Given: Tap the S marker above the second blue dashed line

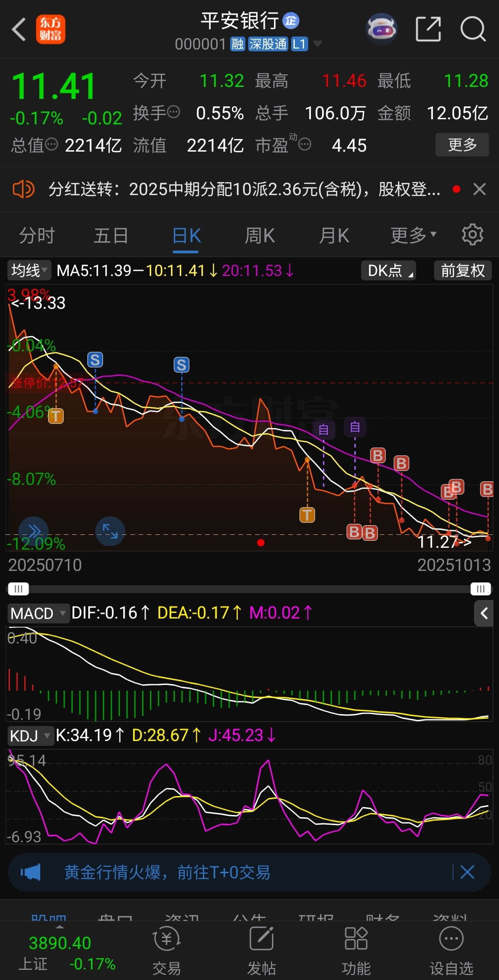Looking at the screenshot, I should (x=182, y=365).
